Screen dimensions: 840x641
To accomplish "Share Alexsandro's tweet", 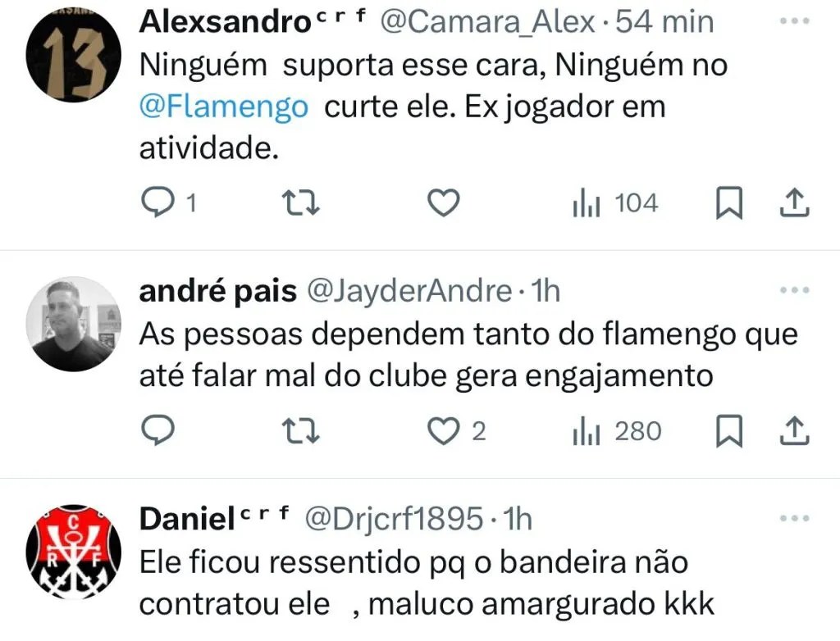I will (x=794, y=203).
